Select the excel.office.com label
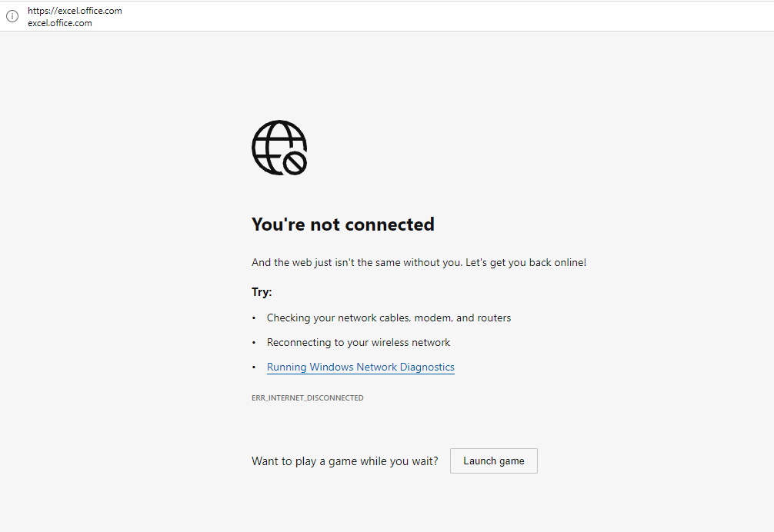 tap(59, 22)
